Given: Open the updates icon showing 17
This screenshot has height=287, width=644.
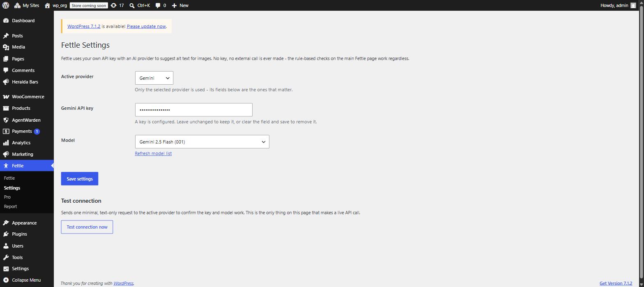Looking at the screenshot, I should click(x=114, y=5).
